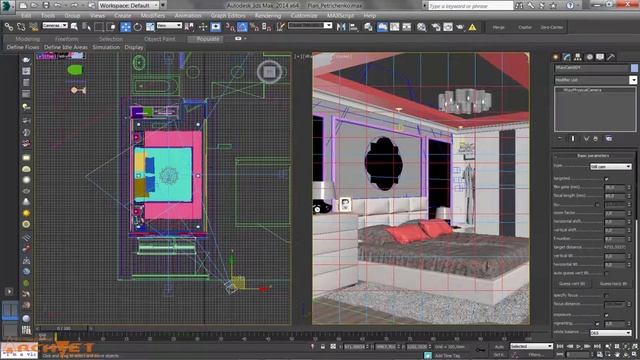
Task: Toggle the vignetting checkbox
Action: 597,323
